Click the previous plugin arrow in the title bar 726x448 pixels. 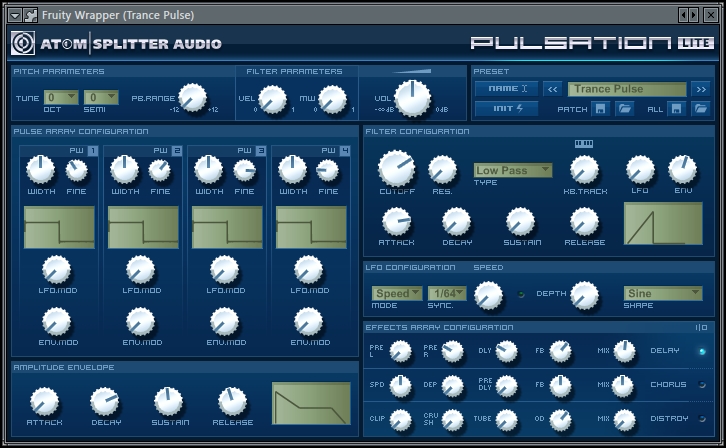pos(683,15)
